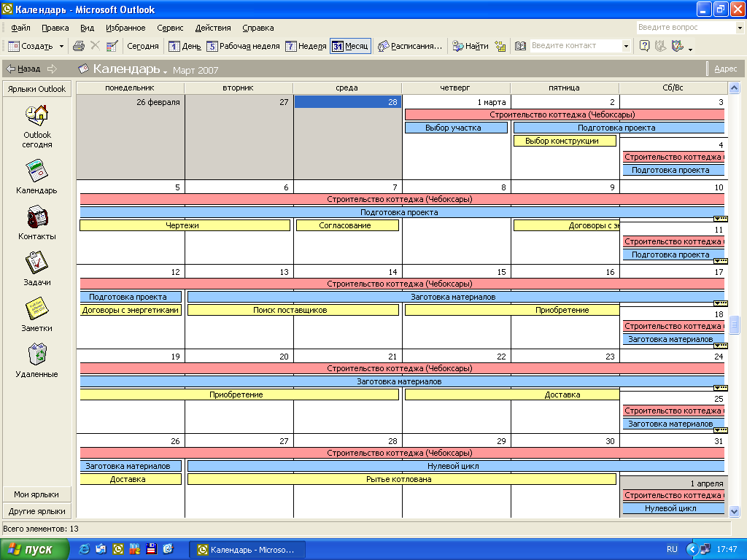The width and height of the screenshot is (747, 560).
Task: Click the Ярлыки Outlook group header
Action: [36, 88]
